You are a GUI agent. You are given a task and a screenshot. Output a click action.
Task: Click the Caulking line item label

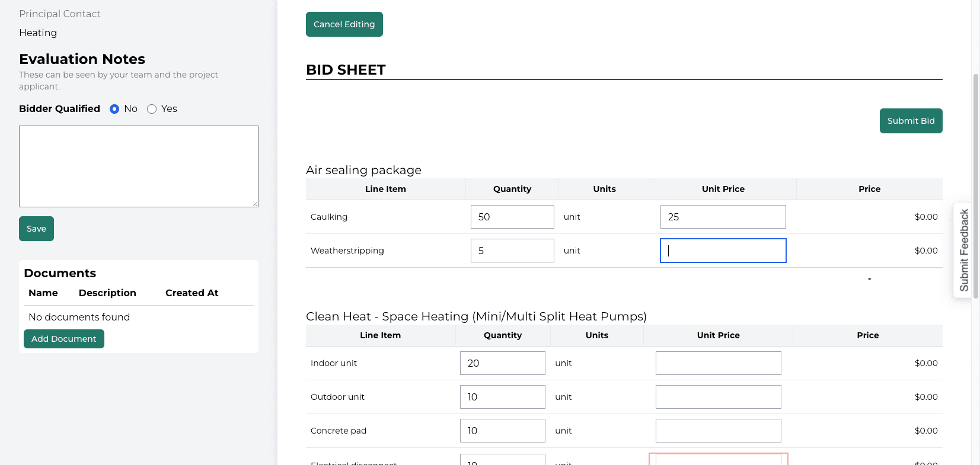pos(329,217)
